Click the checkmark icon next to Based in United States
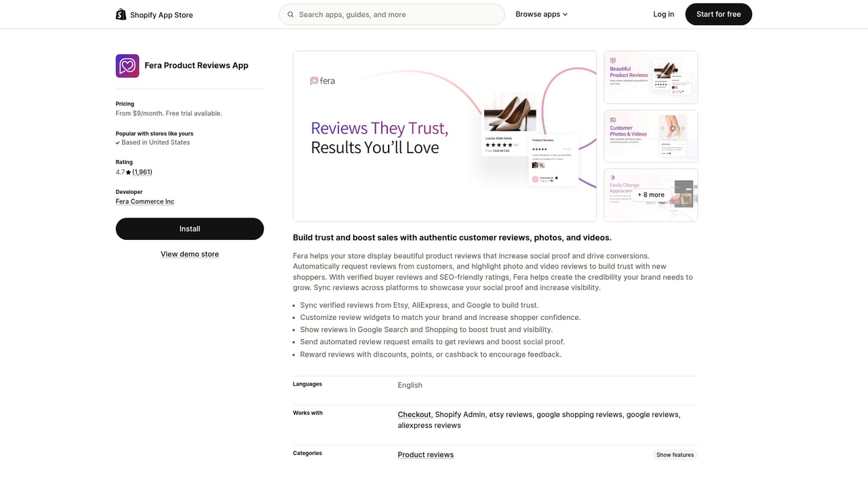The width and height of the screenshot is (868, 488). click(x=118, y=142)
